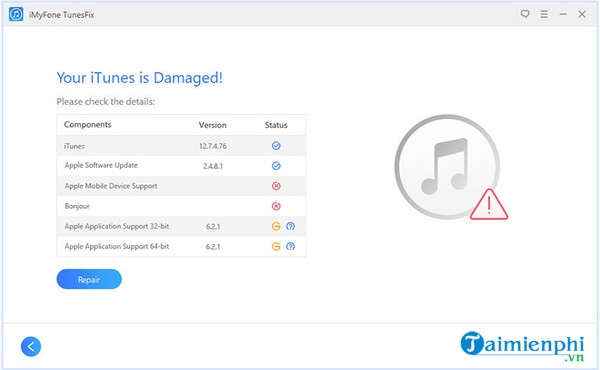Click the Version column header
Image resolution: width=600 pixels, height=370 pixels.
(x=212, y=125)
